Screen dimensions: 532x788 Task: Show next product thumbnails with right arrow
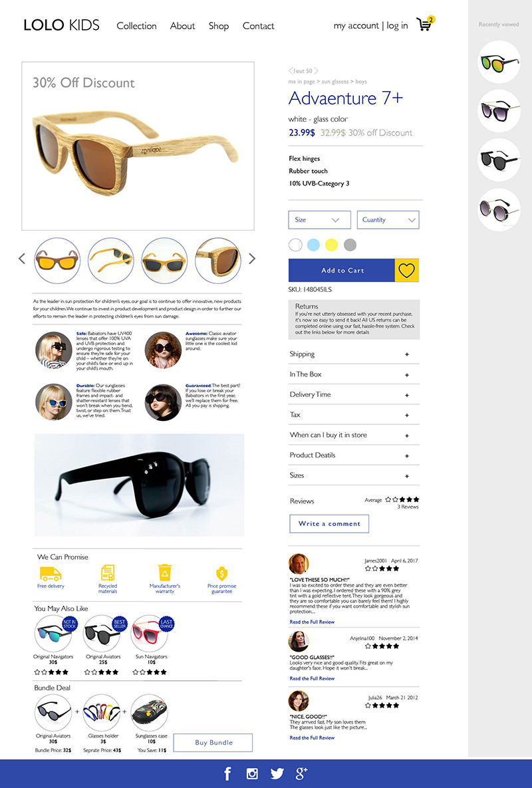[x=252, y=259]
